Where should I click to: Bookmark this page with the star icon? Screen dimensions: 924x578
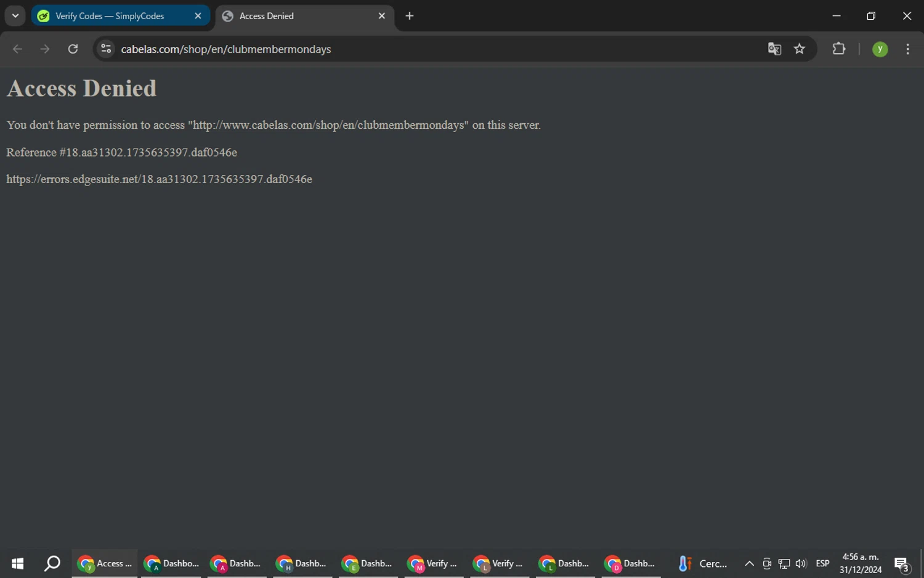tap(800, 49)
